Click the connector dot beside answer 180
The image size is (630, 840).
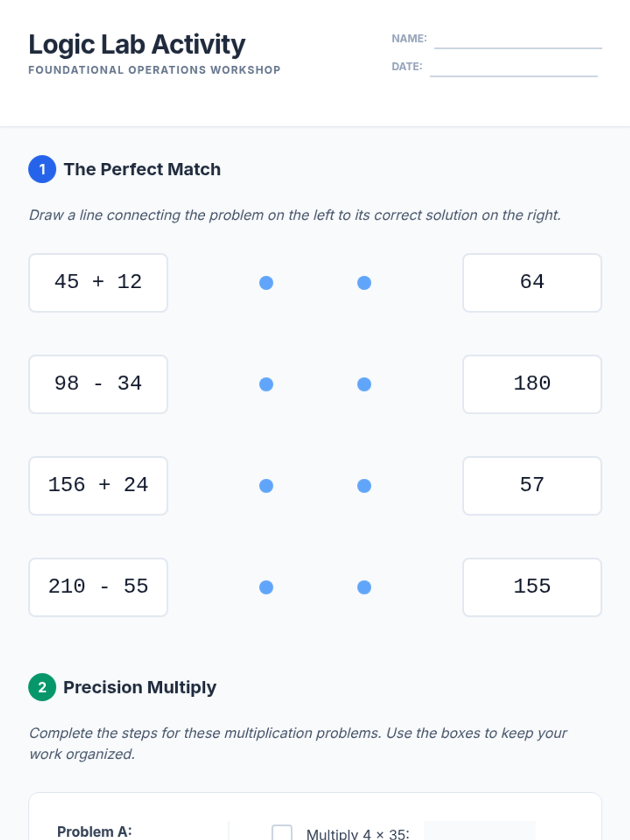pos(364,384)
